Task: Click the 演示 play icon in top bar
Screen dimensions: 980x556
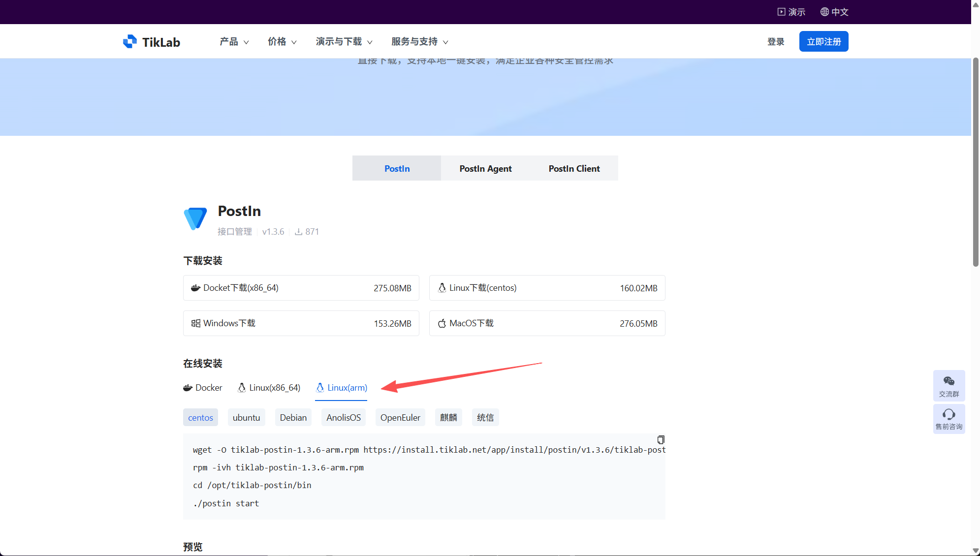Action: click(x=781, y=12)
